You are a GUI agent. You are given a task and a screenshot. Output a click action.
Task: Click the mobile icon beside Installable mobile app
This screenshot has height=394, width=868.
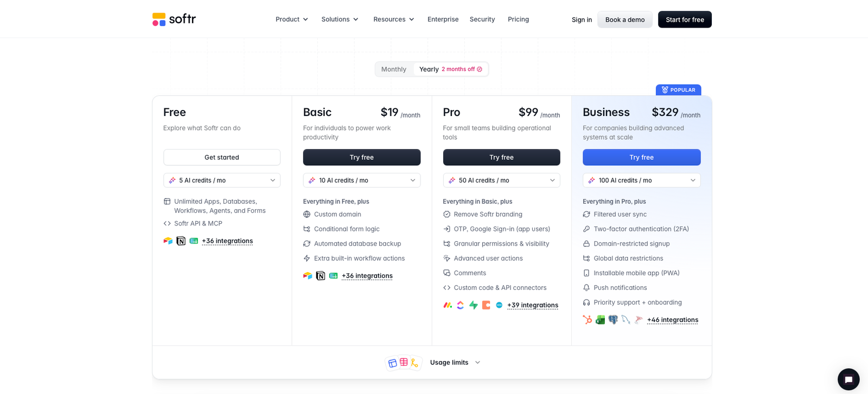pyautogui.click(x=586, y=273)
